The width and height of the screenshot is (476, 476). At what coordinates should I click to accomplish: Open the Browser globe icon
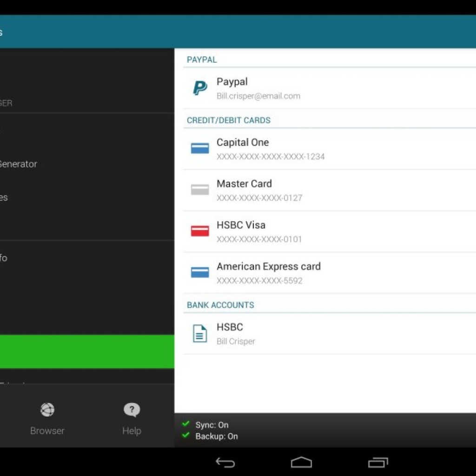tap(47, 410)
